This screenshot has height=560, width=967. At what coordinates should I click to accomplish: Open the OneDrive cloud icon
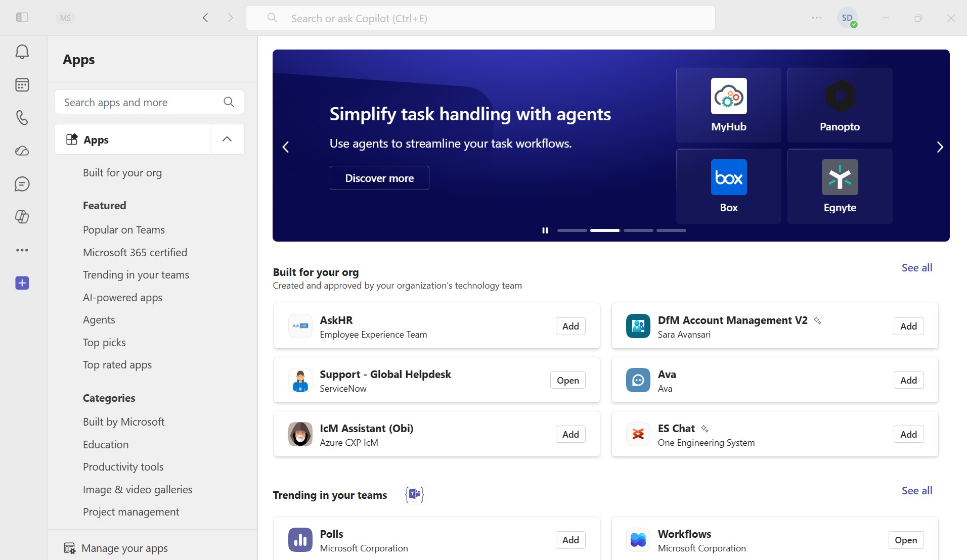click(22, 151)
